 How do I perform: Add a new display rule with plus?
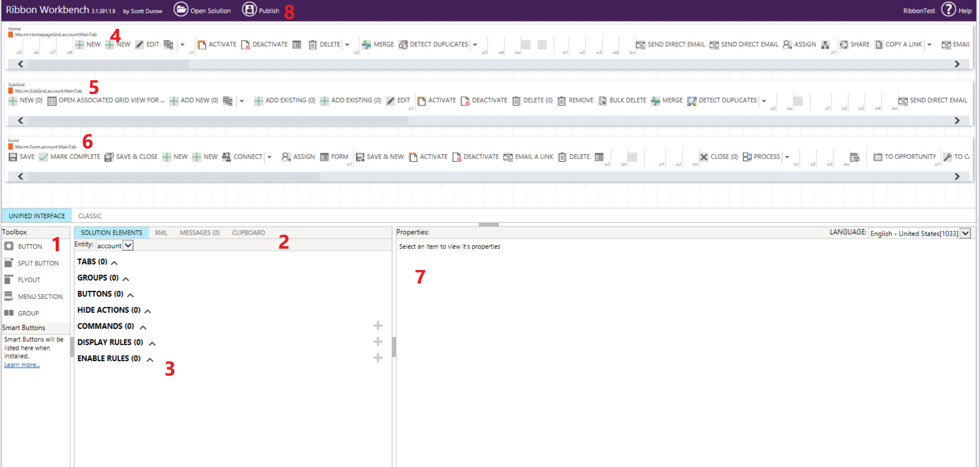(378, 341)
